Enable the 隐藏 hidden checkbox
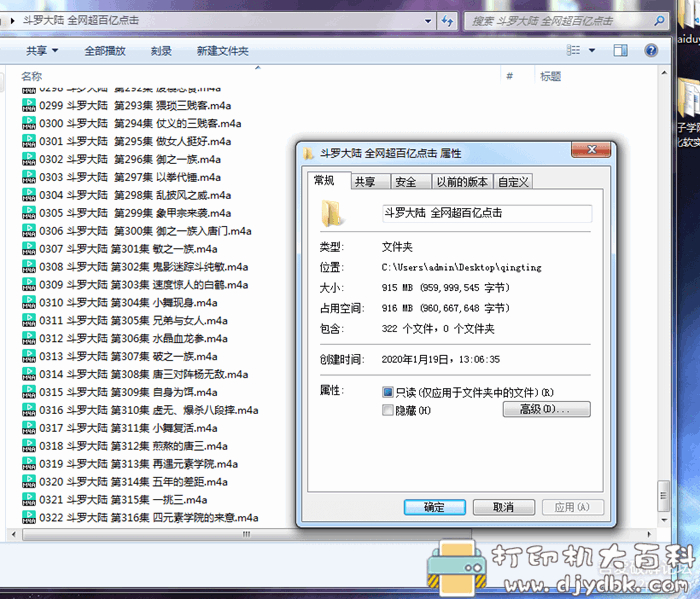 (388, 410)
